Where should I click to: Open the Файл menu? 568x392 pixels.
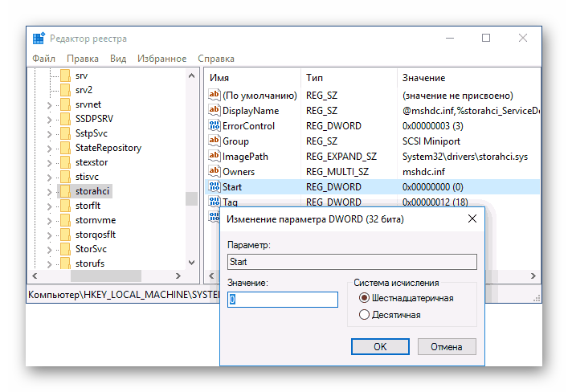tap(44, 59)
